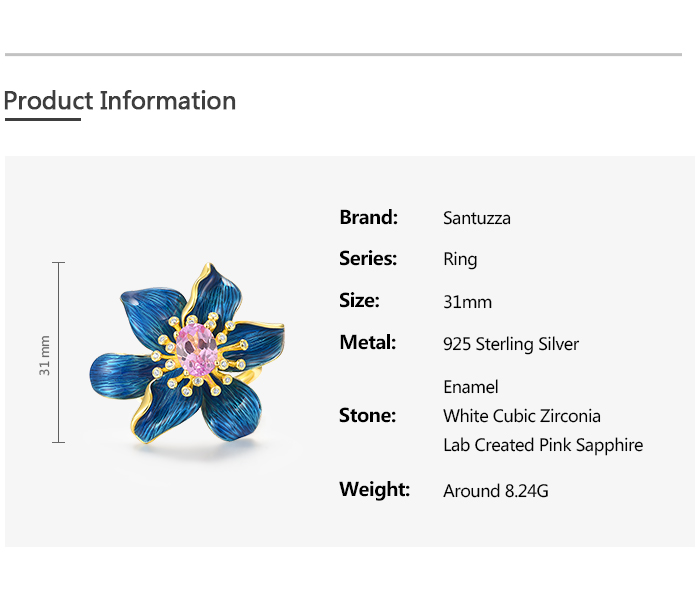The height and width of the screenshot is (607, 700).
Task: Click the 31mm size value
Action: coord(467,302)
